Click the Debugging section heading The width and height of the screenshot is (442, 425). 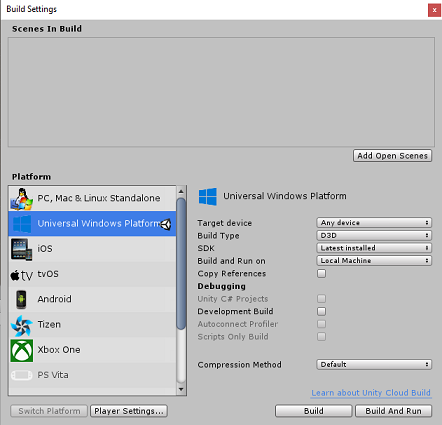coord(221,286)
